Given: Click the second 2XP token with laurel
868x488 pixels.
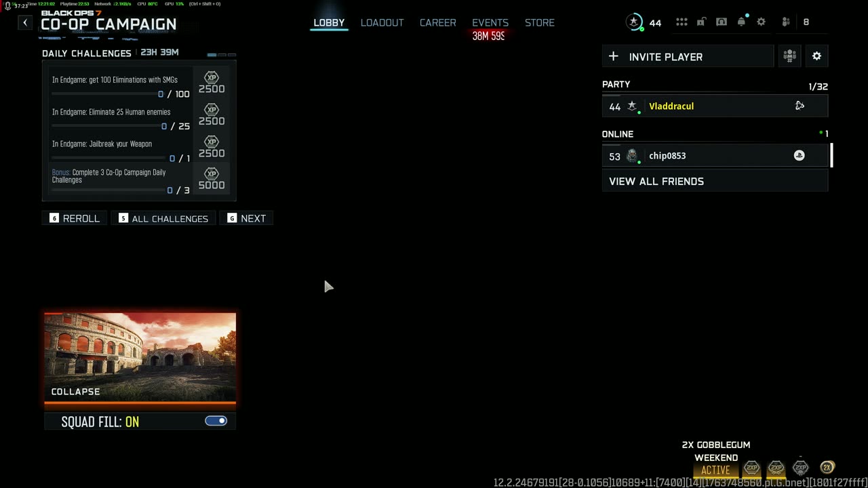Looking at the screenshot, I should pos(776,468).
